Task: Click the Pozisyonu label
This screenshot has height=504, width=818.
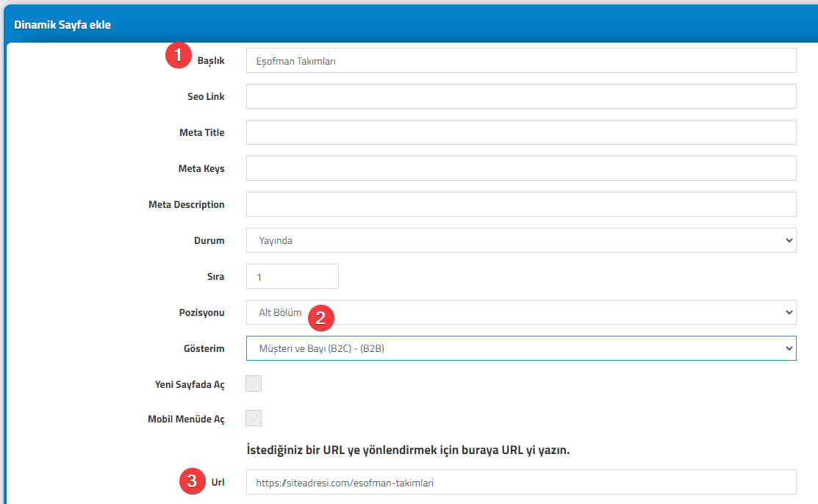Action: click(202, 312)
